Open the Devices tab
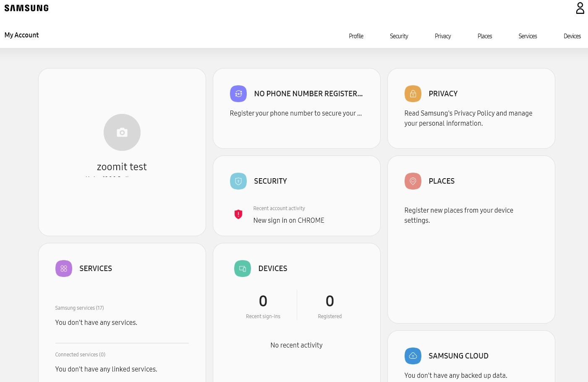588x382 pixels. click(x=572, y=36)
